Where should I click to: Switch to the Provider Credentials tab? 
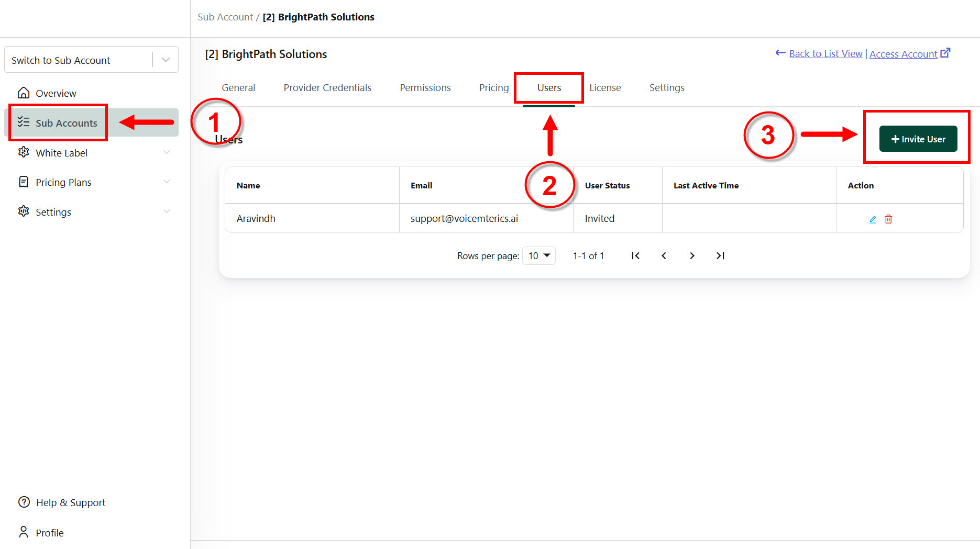pos(327,87)
